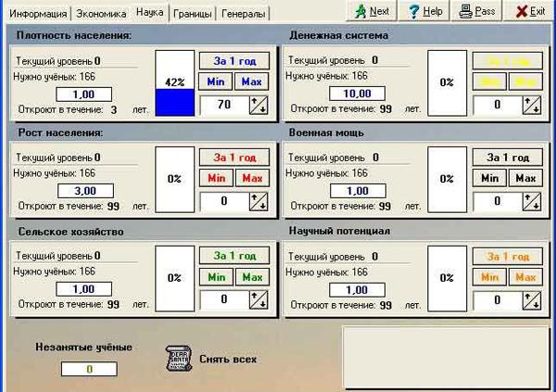Click the stepper icon in Военная мощь panel

[x=532, y=200]
